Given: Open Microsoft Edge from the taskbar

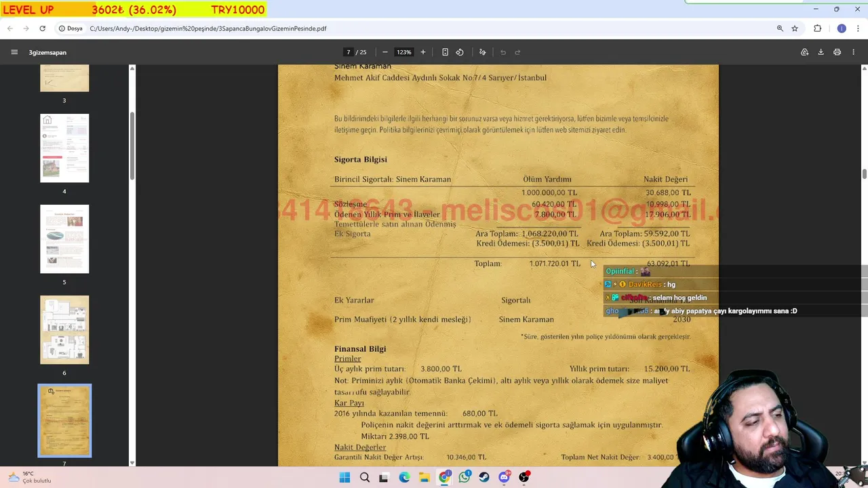Looking at the screenshot, I should [404, 477].
